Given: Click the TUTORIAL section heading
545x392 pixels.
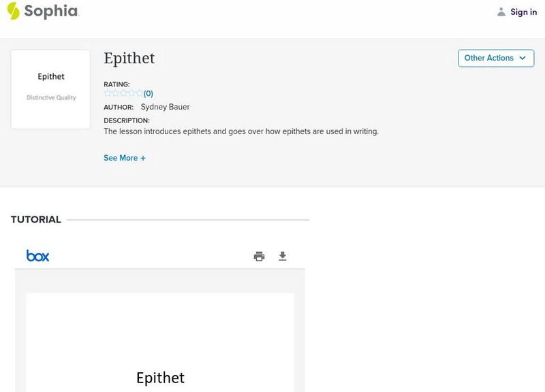Looking at the screenshot, I should click(35, 219).
